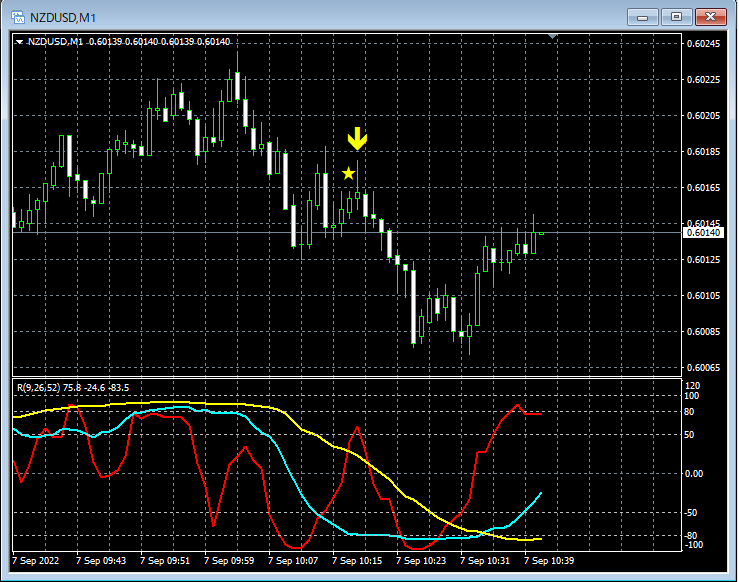
Task: Click the NZDUSD,M1 quote text in chart header
Action: (x=128, y=42)
